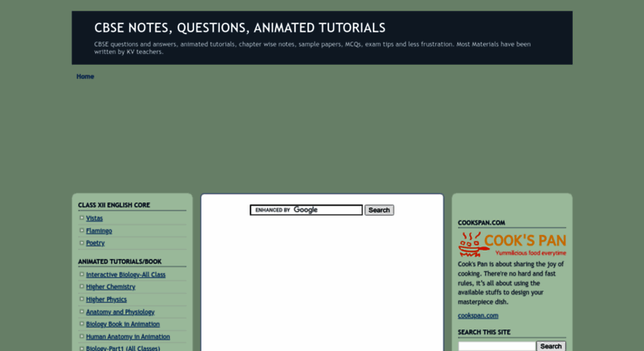Image resolution: width=644 pixels, height=351 pixels.
Task: Open the cookspan.com link
Action: [478, 315]
